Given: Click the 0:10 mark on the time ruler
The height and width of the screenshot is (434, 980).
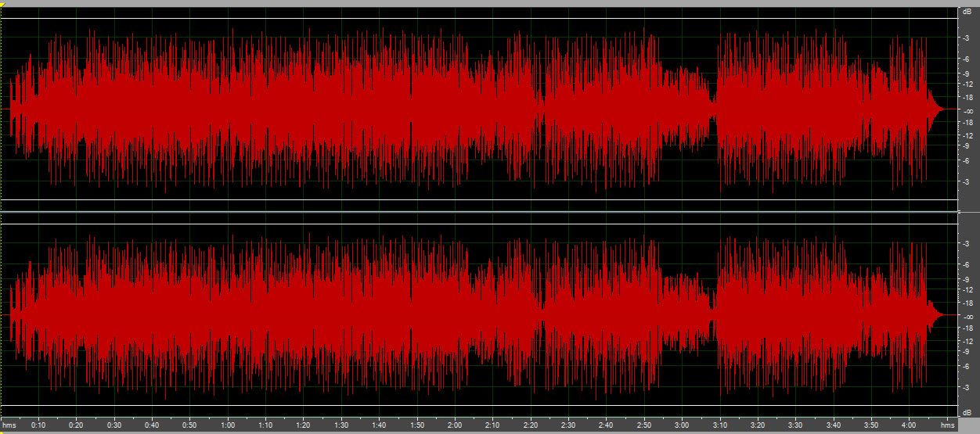Looking at the screenshot, I should pos(38,425).
